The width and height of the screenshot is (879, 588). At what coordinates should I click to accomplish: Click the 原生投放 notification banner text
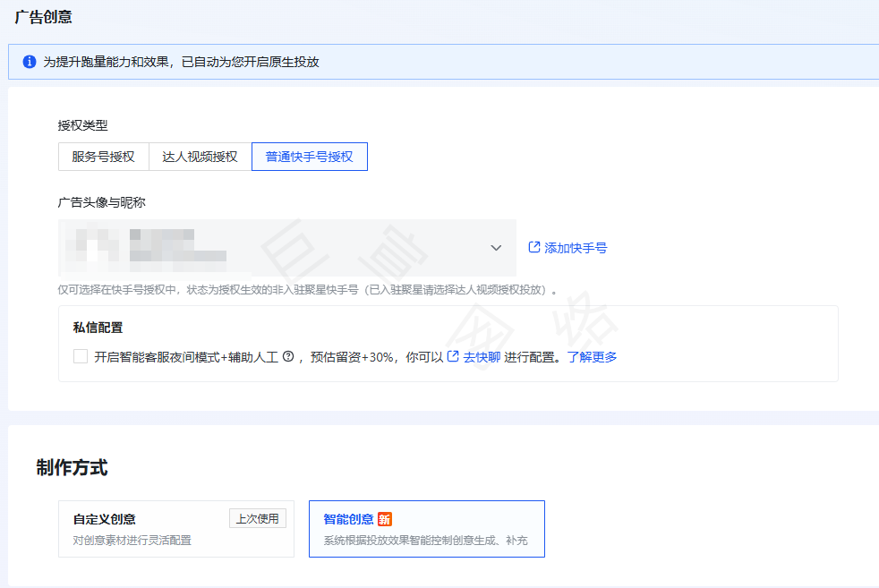point(188,62)
